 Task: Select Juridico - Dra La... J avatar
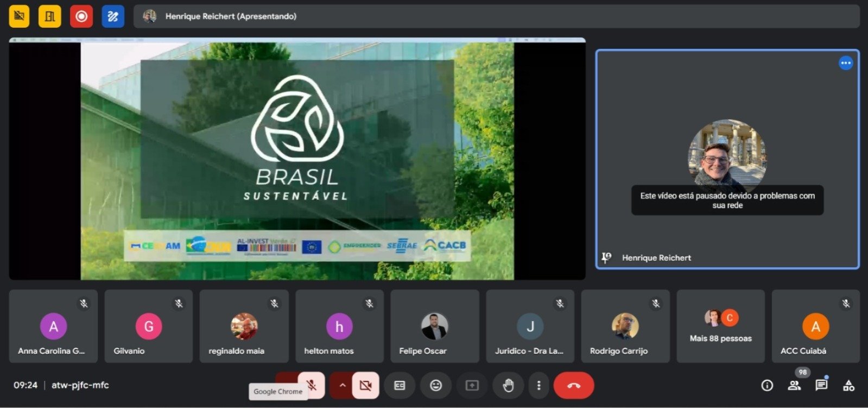pyautogui.click(x=530, y=327)
